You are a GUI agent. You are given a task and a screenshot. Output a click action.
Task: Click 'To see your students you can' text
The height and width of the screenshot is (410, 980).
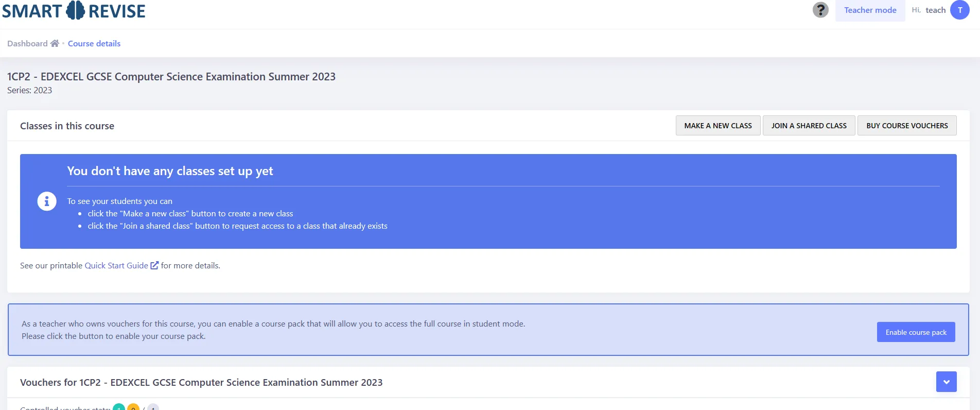(119, 201)
